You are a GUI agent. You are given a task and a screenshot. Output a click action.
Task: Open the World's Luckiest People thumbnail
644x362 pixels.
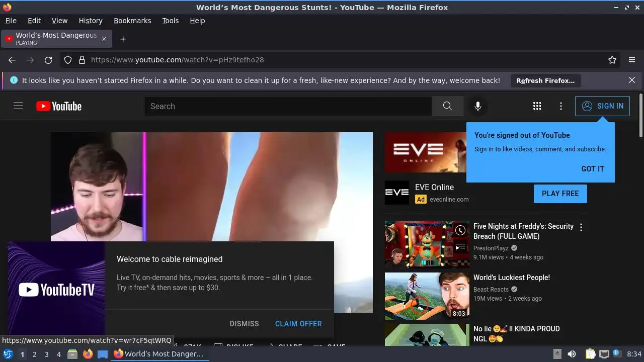coord(427,296)
